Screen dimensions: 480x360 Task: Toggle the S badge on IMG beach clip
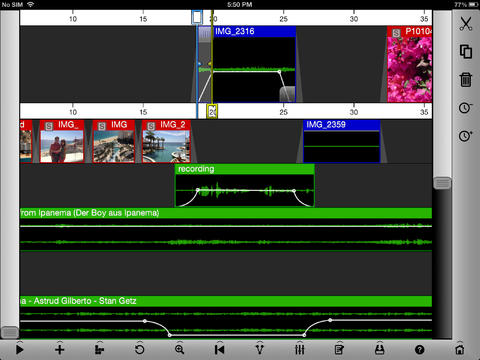tap(102, 126)
